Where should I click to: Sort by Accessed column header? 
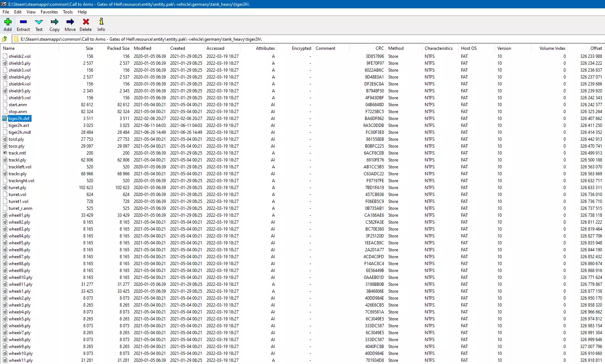tap(222, 48)
